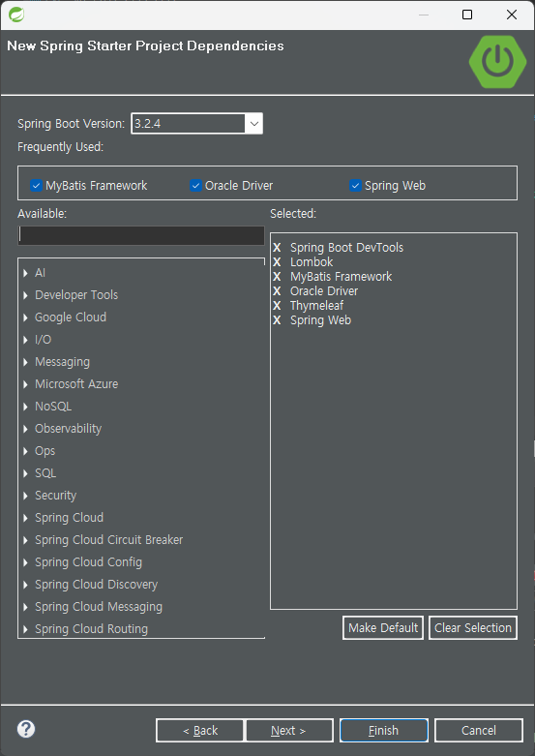The width and height of the screenshot is (535, 756).
Task: Expand the Messaging category
Action: 25,362
